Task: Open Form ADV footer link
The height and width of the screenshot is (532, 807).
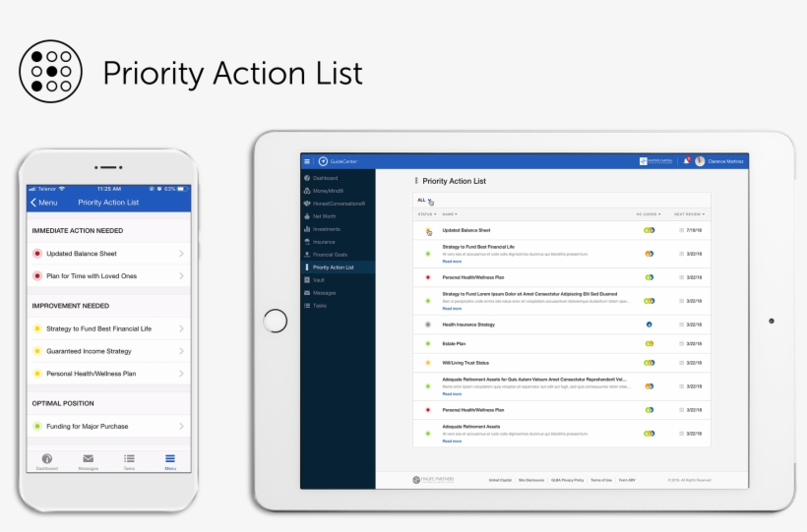Action: pos(627,480)
